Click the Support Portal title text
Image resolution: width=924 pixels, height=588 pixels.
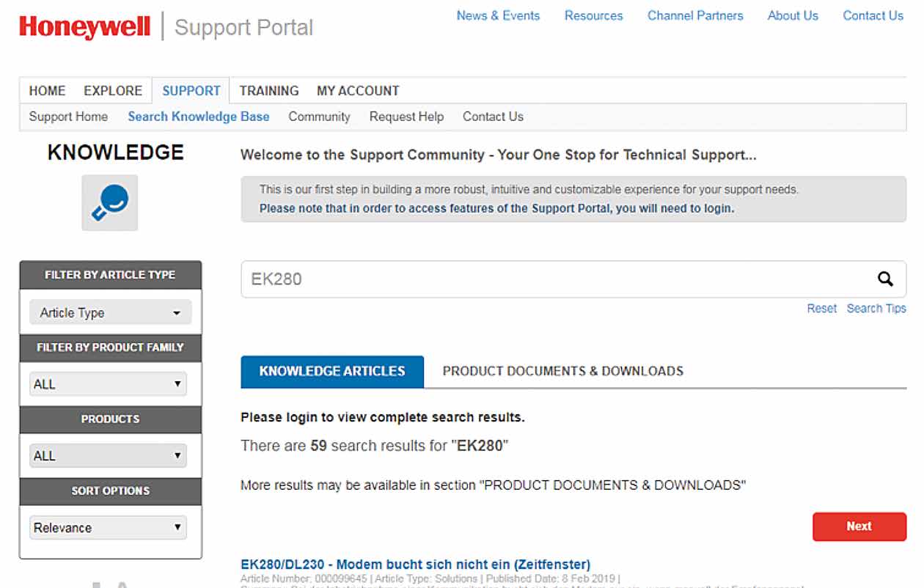[x=243, y=28]
